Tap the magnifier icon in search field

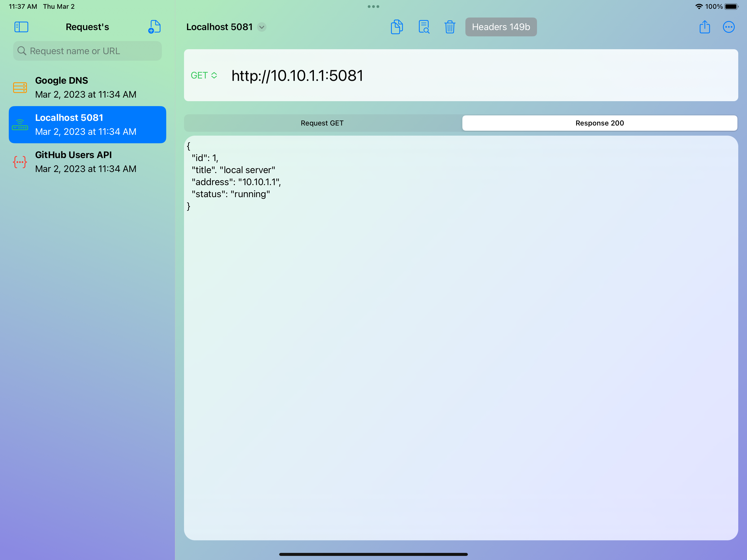click(x=22, y=51)
